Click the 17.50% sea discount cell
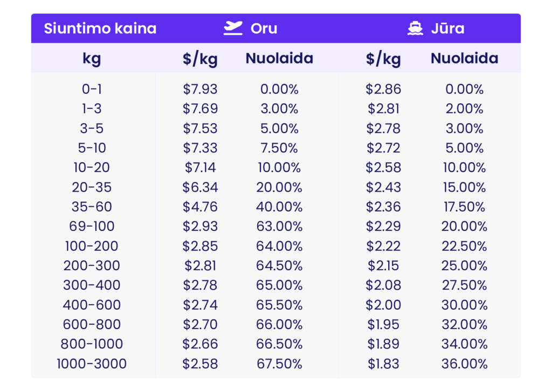The width and height of the screenshot is (552, 392). tap(464, 207)
